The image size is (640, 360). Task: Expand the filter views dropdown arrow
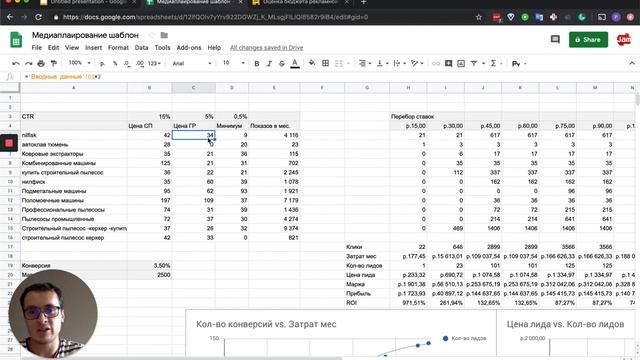[x=483, y=64]
